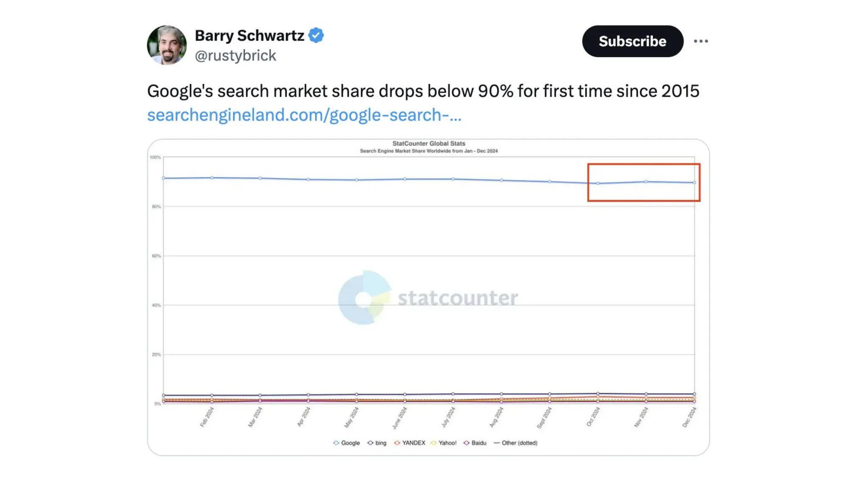
Task: Toggle the Google series in chart legend
Action: [347, 443]
